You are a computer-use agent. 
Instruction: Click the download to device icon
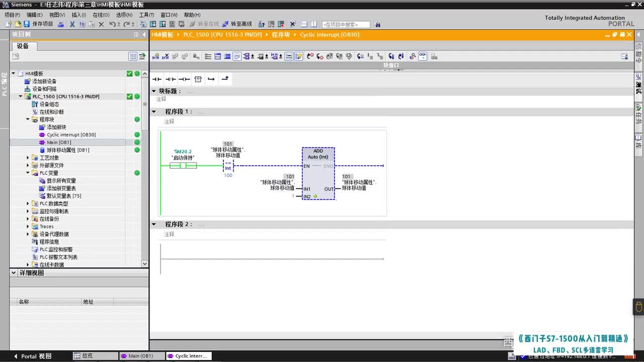153,24
